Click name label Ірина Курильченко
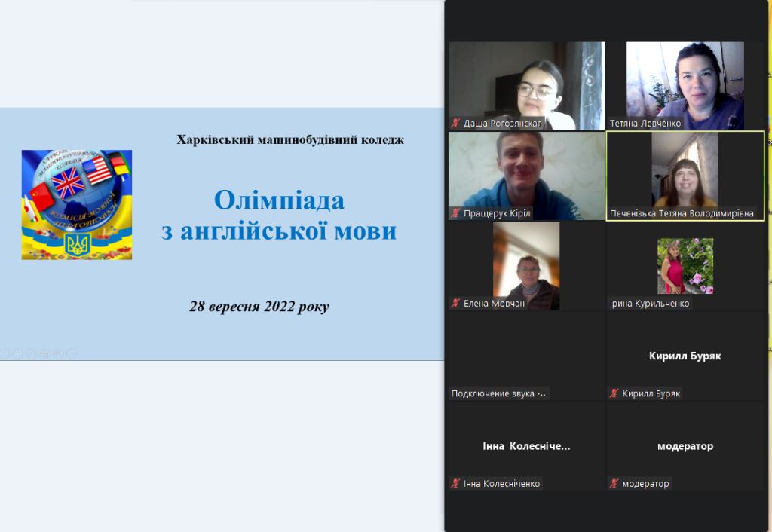The height and width of the screenshot is (532, 772). (649, 303)
